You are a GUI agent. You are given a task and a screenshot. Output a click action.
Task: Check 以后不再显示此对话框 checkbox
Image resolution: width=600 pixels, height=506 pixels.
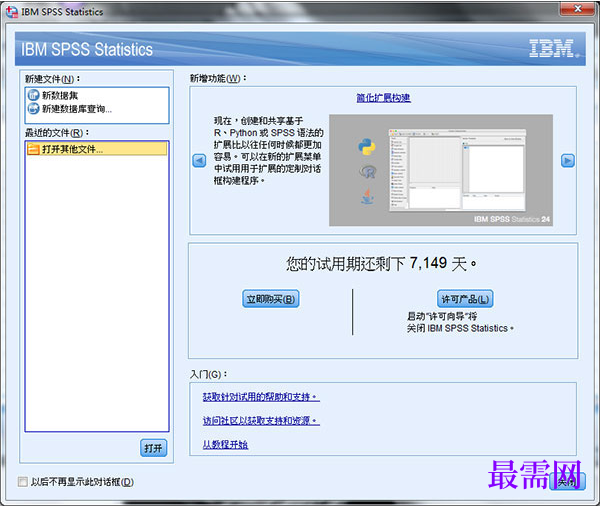pos(23,482)
